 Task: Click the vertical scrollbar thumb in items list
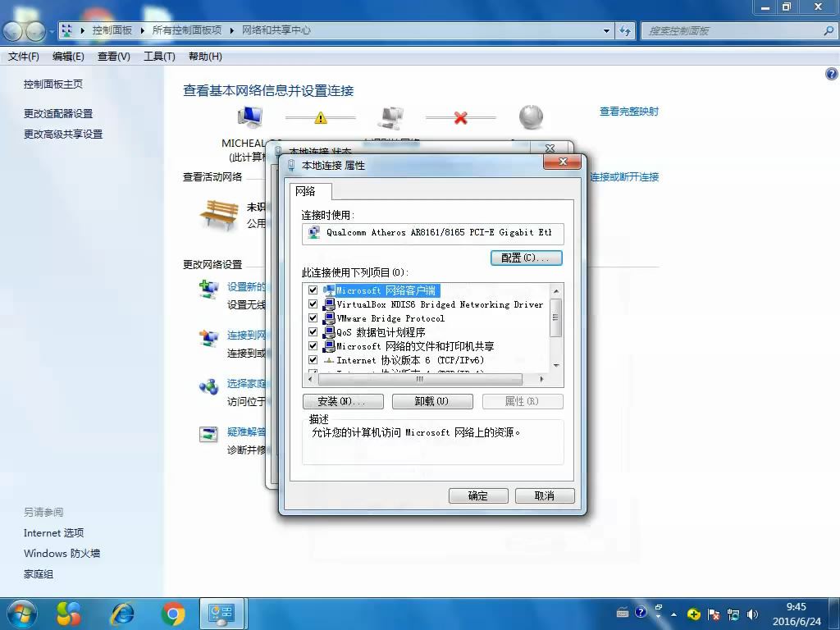(x=556, y=317)
